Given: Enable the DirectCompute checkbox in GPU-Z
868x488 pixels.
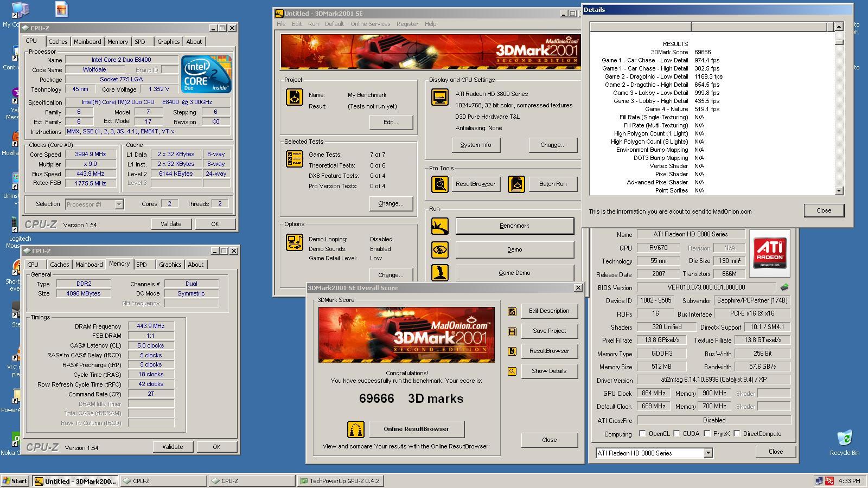Looking at the screenshot, I should click(737, 433).
